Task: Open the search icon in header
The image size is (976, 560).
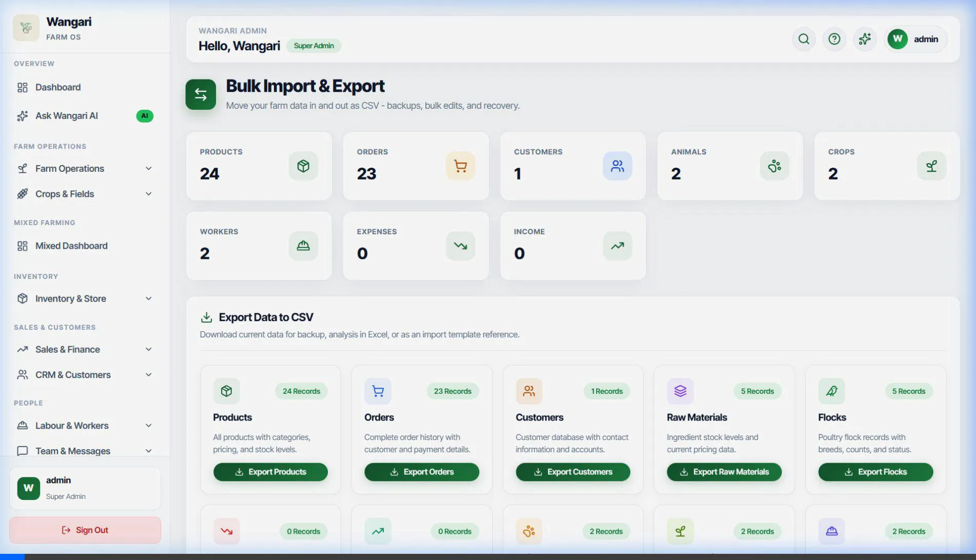Action: pyautogui.click(x=804, y=39)
